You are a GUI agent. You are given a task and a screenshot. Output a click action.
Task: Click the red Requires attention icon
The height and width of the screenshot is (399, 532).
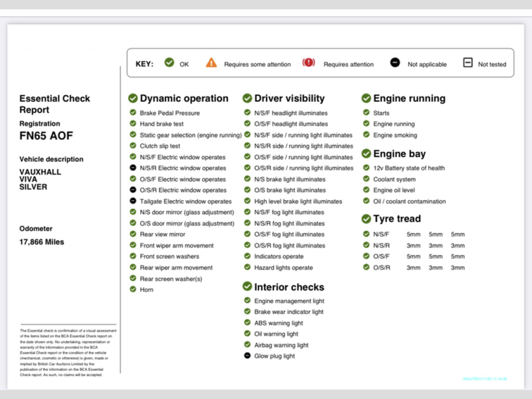coord(309,63)
